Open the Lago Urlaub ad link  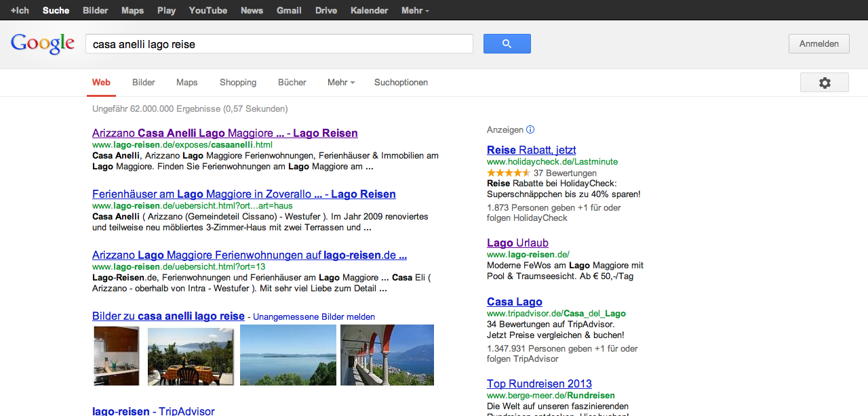pyautogui.click(x=517, y=243)
